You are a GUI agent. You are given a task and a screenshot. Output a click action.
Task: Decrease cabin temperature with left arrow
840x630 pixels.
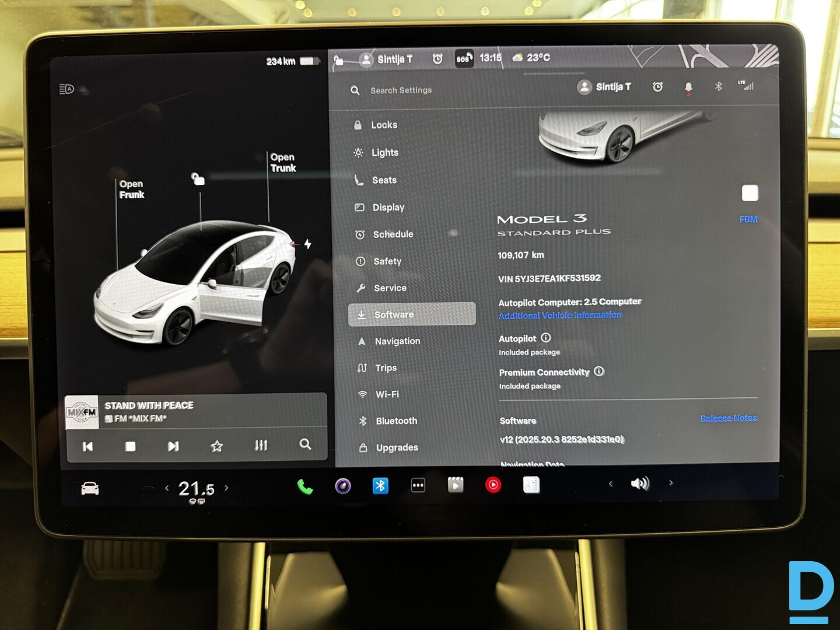[x=167, y=488]
